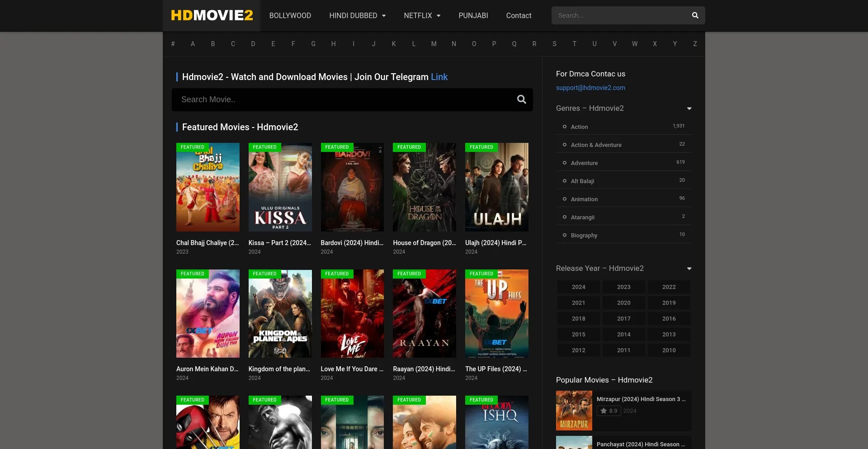Click in the Search Movie input field
The height and width of the screenshot is (449, 868).
pos(344,99)
